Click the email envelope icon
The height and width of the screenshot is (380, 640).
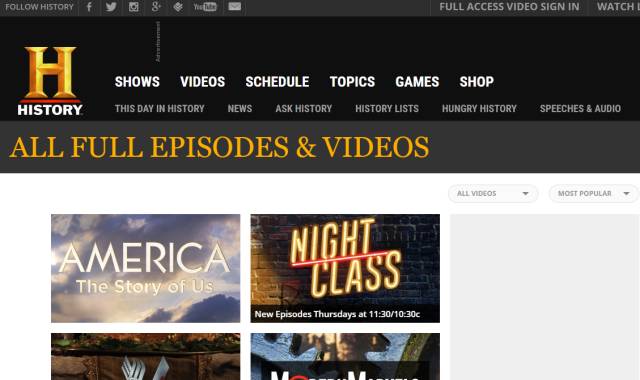tap(234, 7)
